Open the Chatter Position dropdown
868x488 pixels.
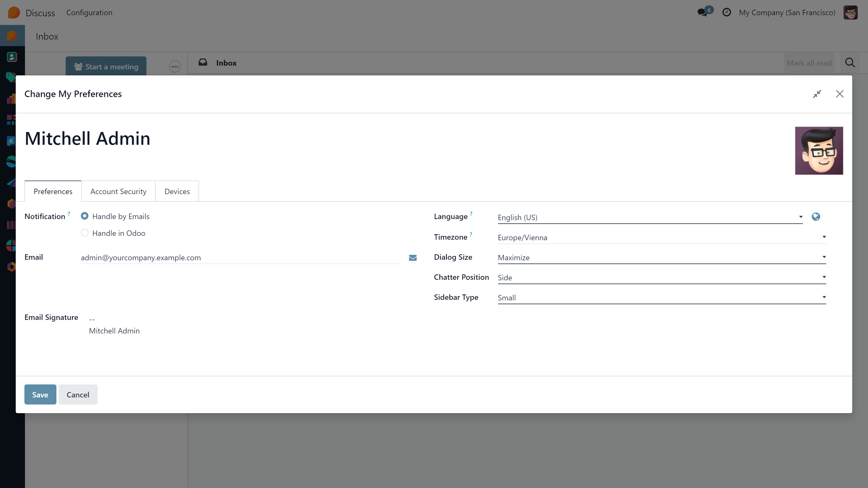662,278
